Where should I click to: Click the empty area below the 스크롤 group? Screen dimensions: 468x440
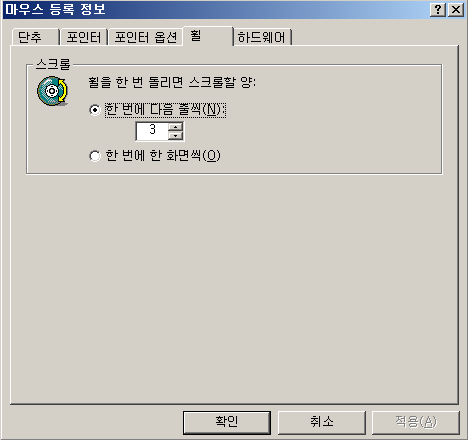click(x=234, y=288)
